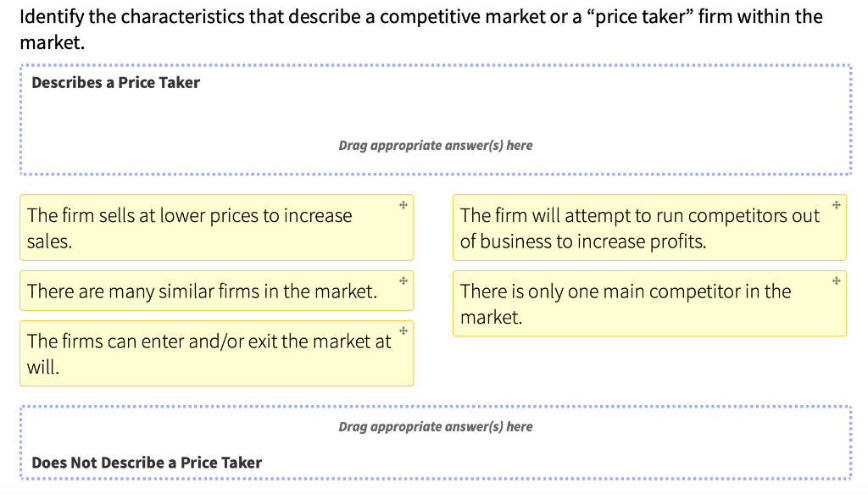
Task: Click the "Describes a Price Taker" heading label
Action: pyautogui.click(x=115, y=82)
